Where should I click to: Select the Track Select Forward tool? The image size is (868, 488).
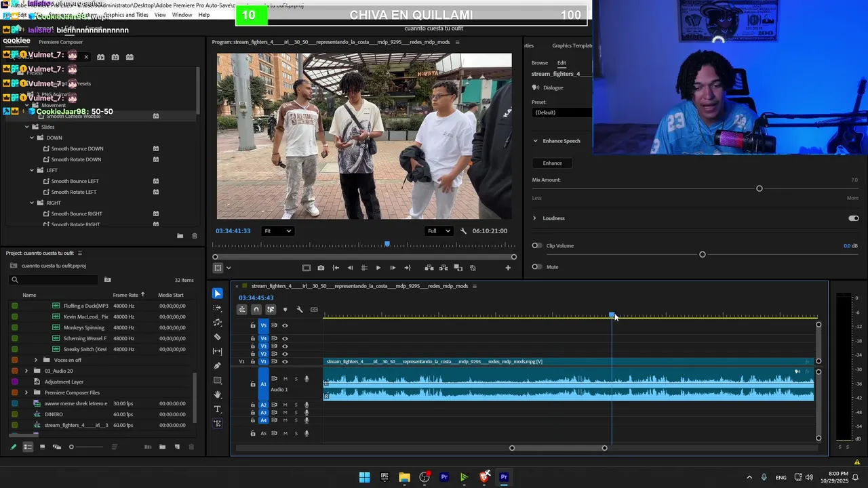coord(217,308)
